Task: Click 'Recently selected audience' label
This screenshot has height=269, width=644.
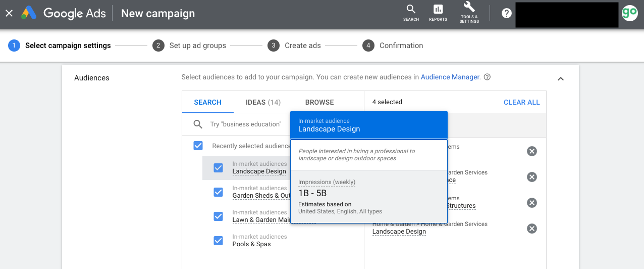Action: [x=251, y=146]
